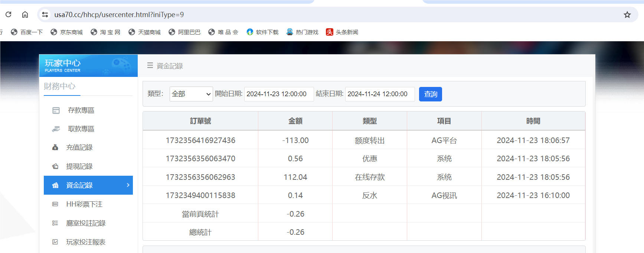Click the 取款專區 cash icon
Image resolution: width=644 pixels, height=253 pixels.
[x=56, y=129]
